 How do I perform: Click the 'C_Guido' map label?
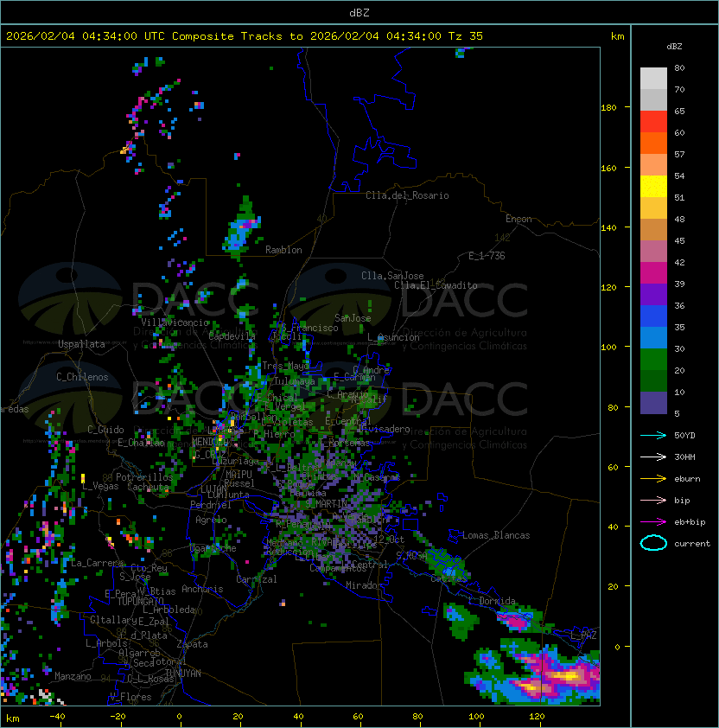[x=105, y=430]
